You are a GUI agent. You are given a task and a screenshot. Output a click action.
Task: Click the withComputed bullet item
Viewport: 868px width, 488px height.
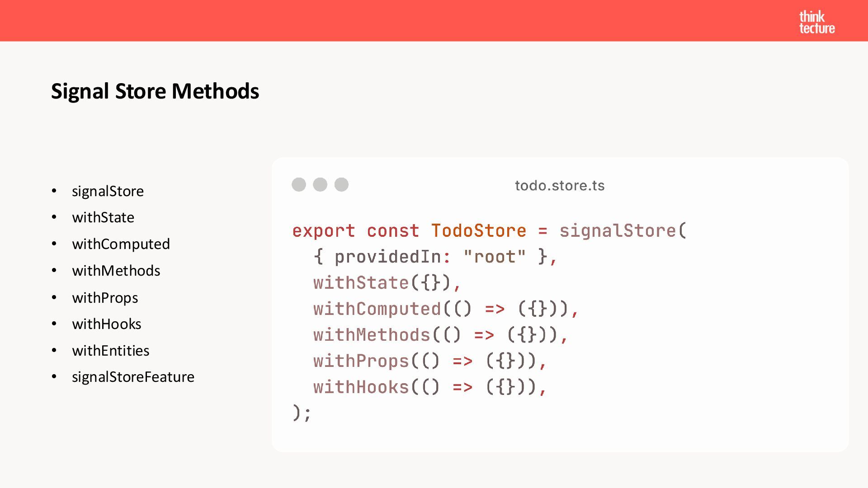coord(121,244)
